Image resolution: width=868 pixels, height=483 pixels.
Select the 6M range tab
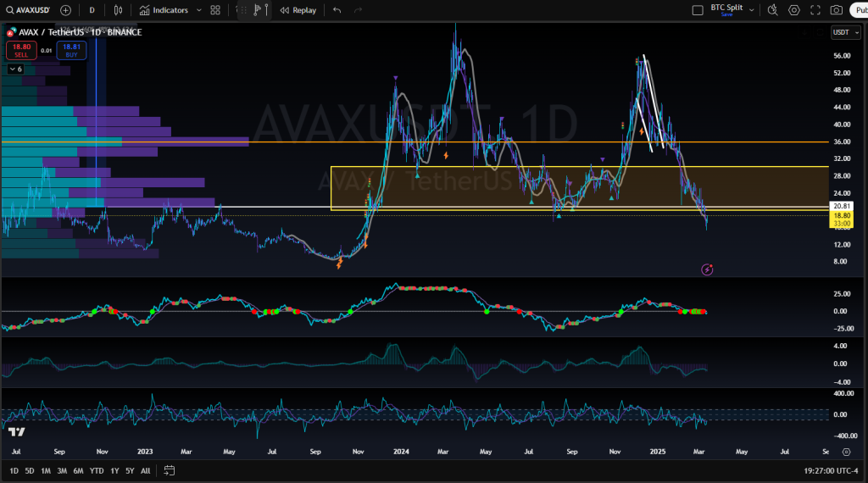(x=78, y=471)
